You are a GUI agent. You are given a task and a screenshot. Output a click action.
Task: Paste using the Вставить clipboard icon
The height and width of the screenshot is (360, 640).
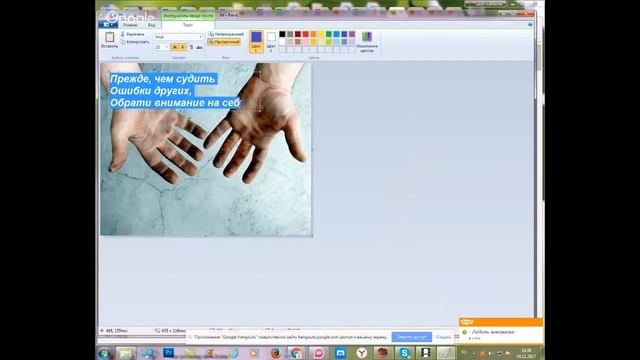(109, 40)
